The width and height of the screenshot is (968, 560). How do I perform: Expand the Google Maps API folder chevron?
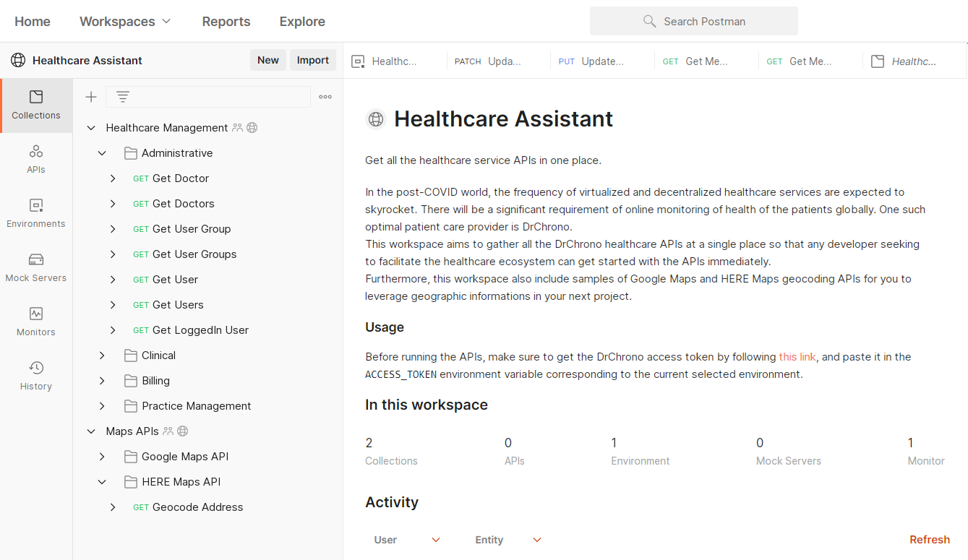tap(102, 457)
